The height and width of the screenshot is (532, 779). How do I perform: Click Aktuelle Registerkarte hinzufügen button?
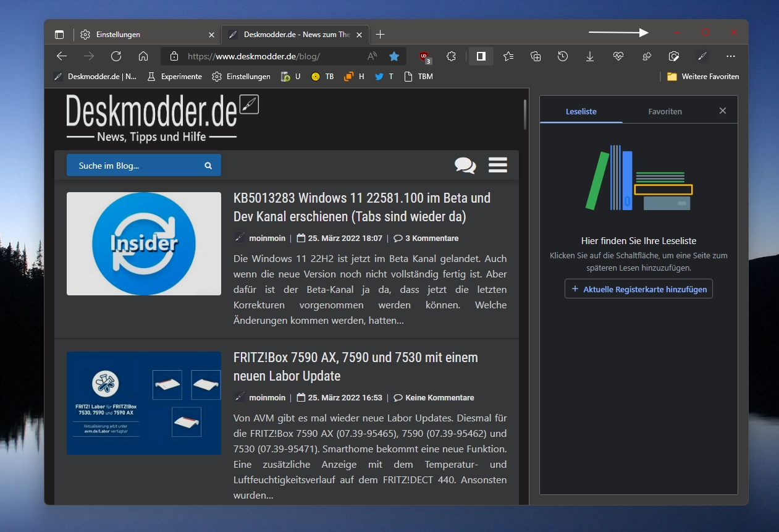click(x=639, y=289)
